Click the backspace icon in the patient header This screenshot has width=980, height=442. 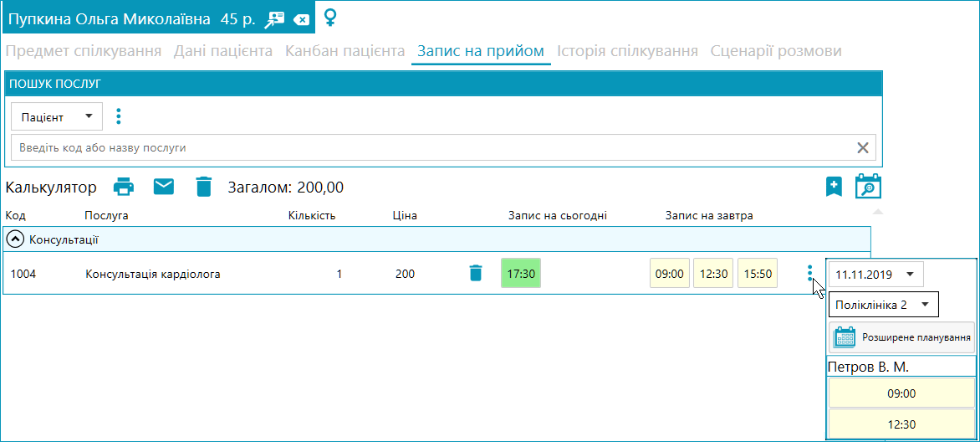click(301, 19)
